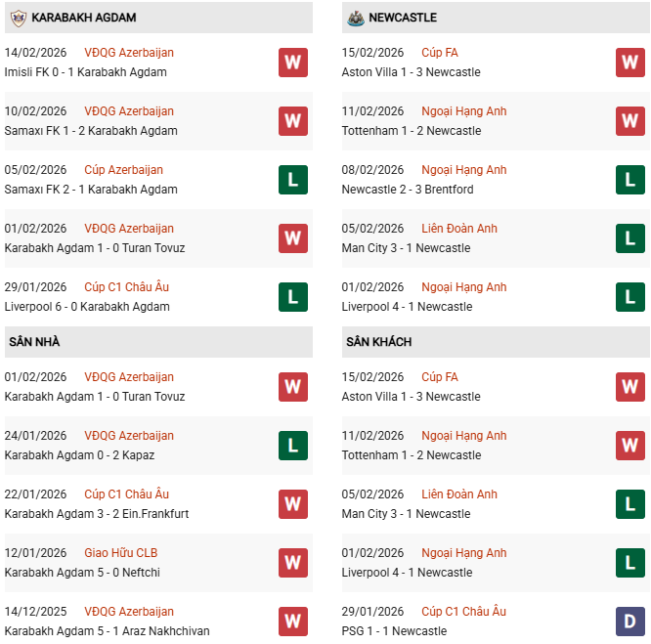Image resolution: width=651 pixels, height=644 pixels.
Task: Open the Cúp FA link dated 15/02/2026 at top
Action: 439,53
